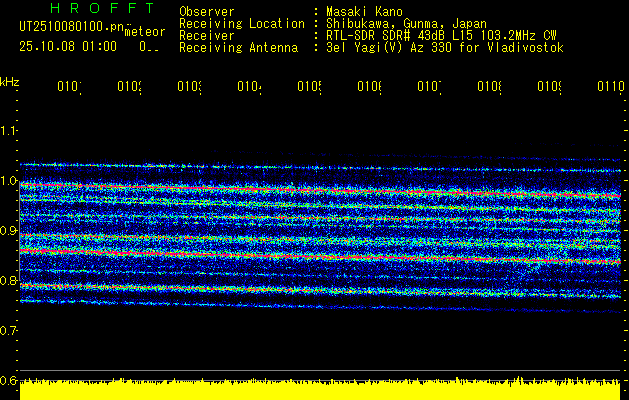The width and height of the screenshot is (629, 400).
Task: Click the 0.7 kHz axis label
Action: [8, 330]
